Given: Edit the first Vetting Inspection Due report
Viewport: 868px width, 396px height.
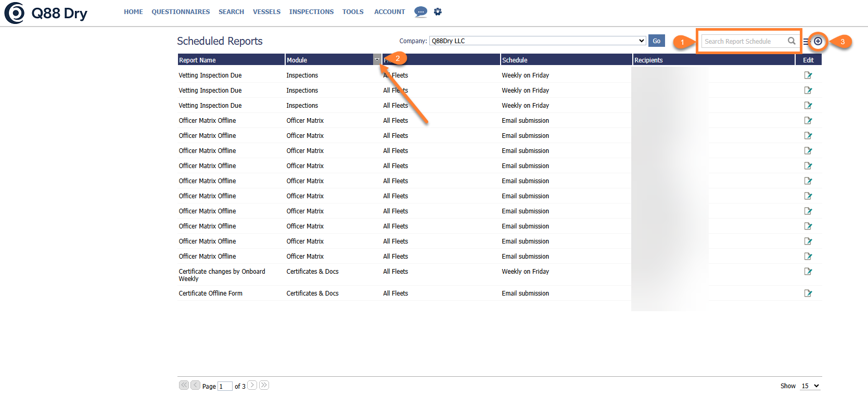Looking at the screenshot, I should point(808,75).
